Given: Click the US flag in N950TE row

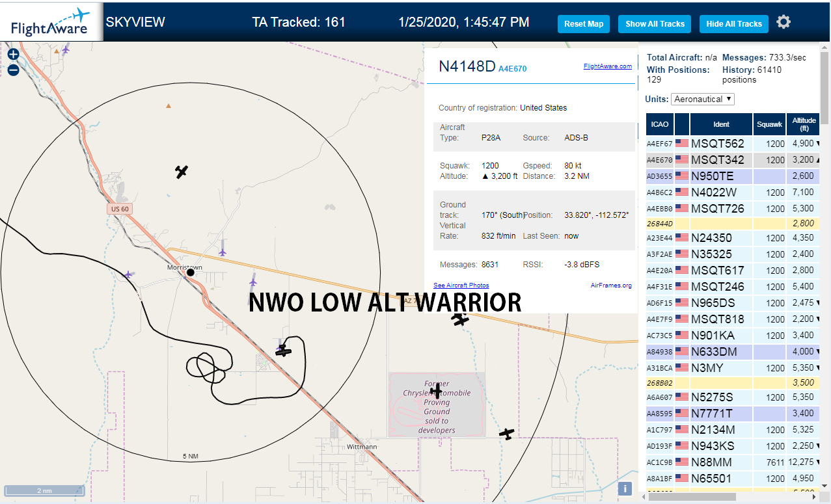Looking at the screenshot, I should pyautogui.click(x=682, y=176).
